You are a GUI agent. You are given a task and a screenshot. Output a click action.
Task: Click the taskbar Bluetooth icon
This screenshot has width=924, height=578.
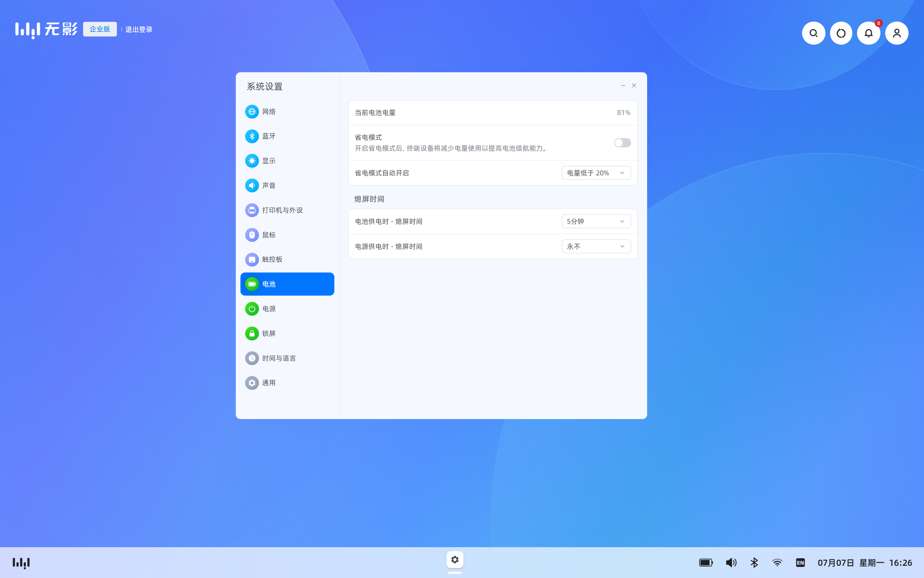754,562
